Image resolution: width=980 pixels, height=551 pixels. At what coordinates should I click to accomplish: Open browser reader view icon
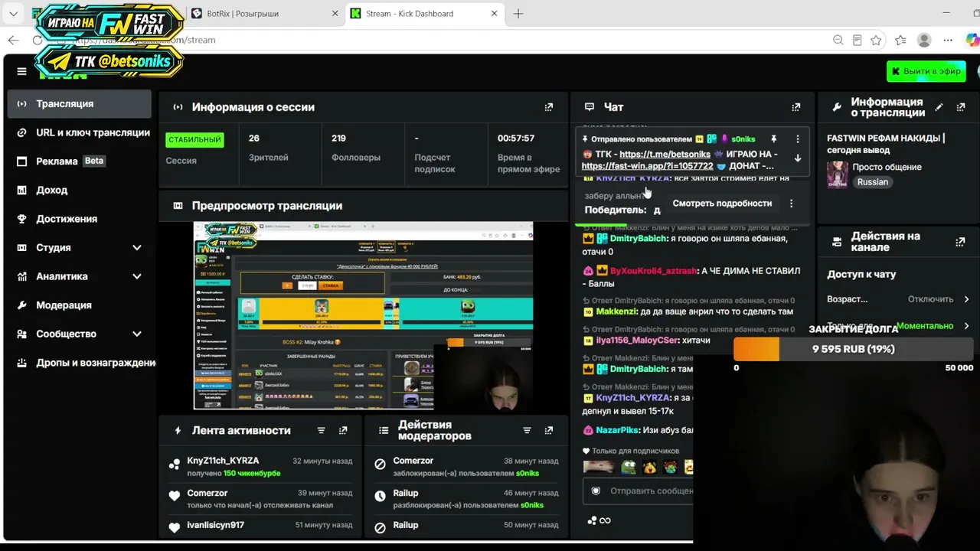coord(857,40)
